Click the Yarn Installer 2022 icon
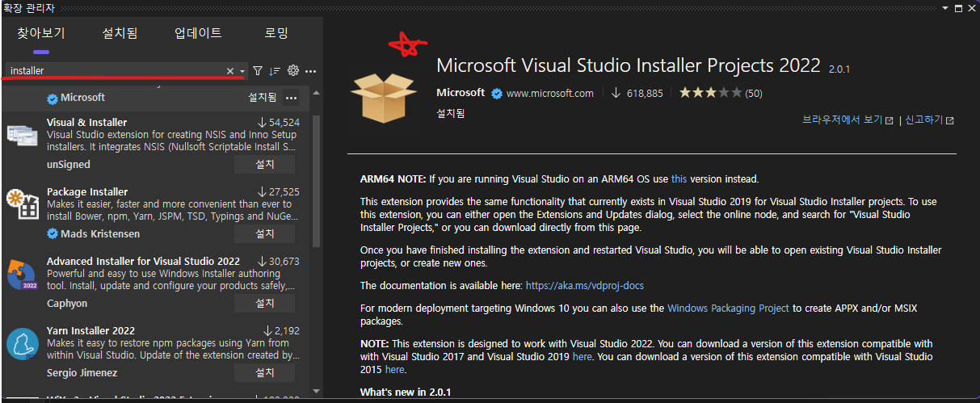This screenshot has width=980, height=403. [23, 344]
